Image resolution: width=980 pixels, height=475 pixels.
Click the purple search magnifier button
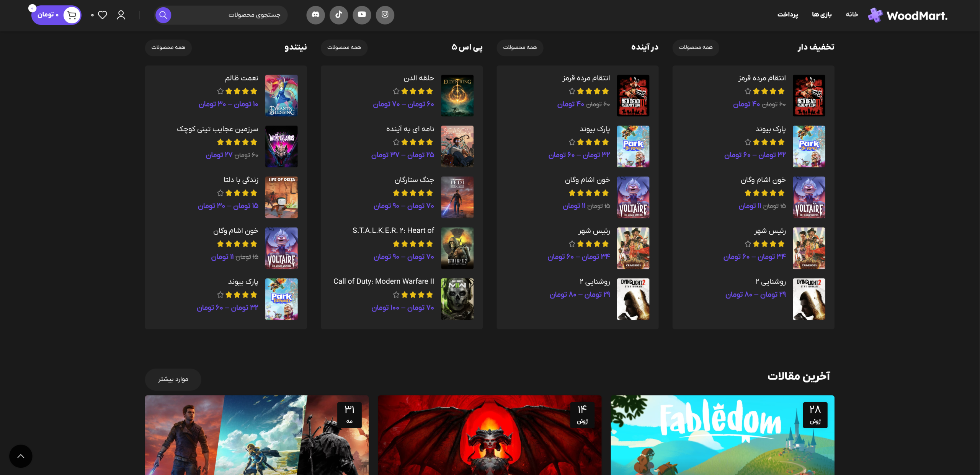coord(163,15)
